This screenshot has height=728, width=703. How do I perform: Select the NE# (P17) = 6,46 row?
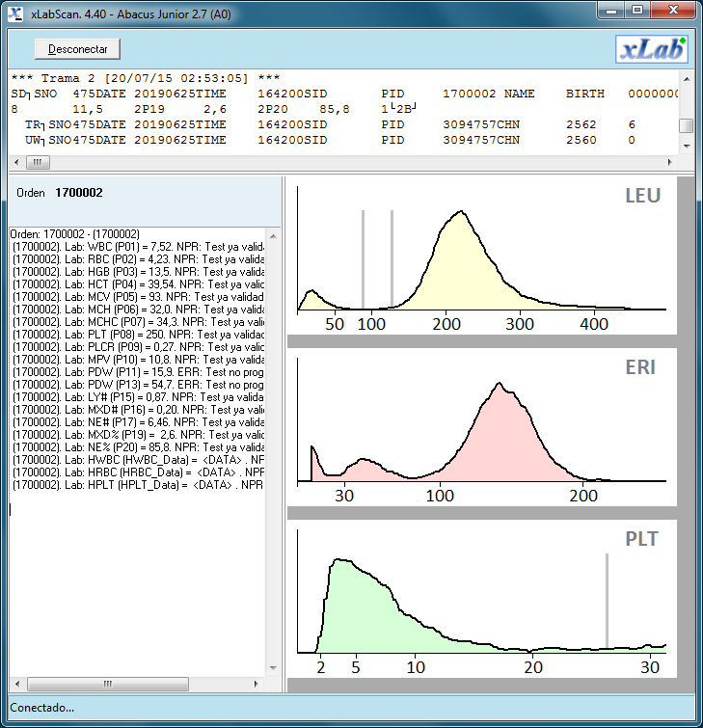[x=138, y=422]
